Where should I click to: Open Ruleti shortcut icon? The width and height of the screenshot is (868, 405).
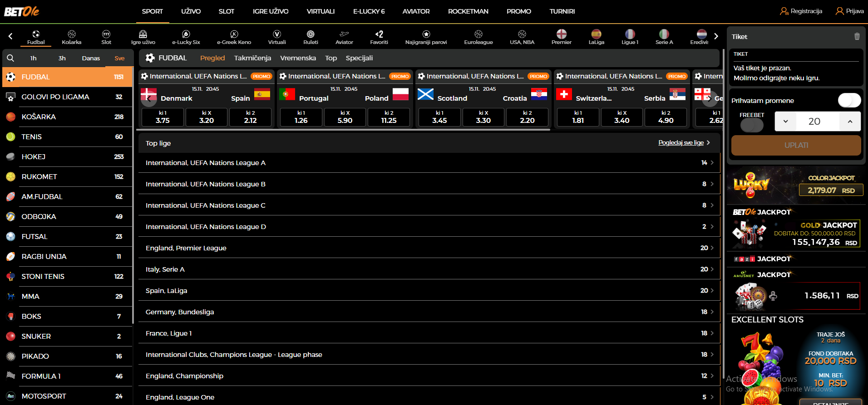point(311,34)
